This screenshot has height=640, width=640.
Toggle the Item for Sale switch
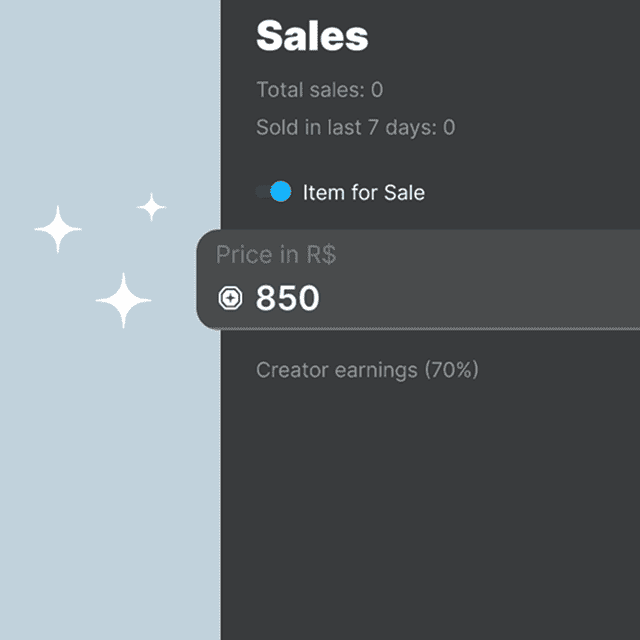click(273, 192)
